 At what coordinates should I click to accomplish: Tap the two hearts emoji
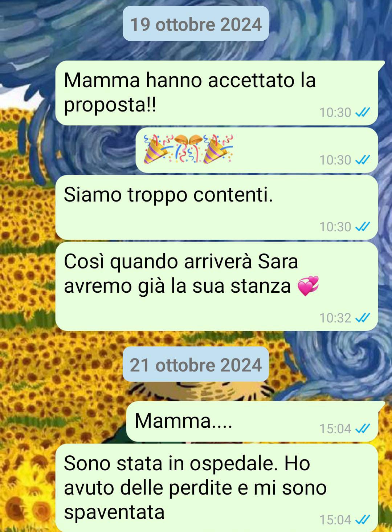point(308,286)
